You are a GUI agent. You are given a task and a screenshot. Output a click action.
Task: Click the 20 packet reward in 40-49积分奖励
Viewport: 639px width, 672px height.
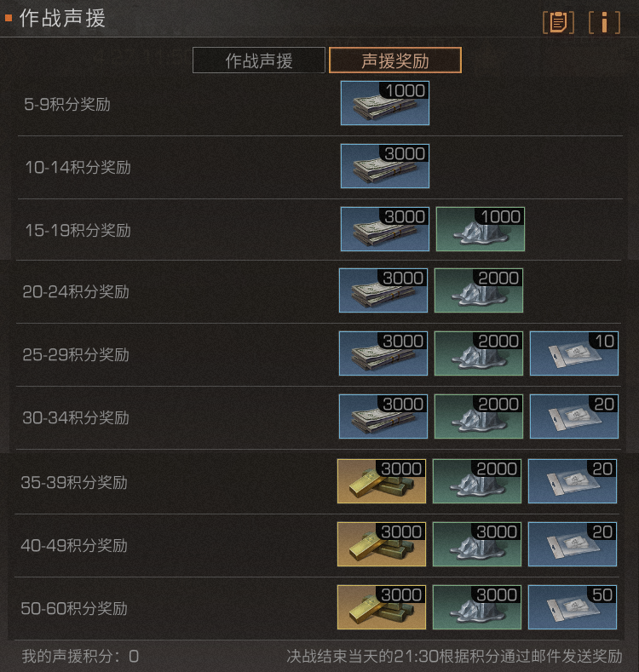pos(573,544)
